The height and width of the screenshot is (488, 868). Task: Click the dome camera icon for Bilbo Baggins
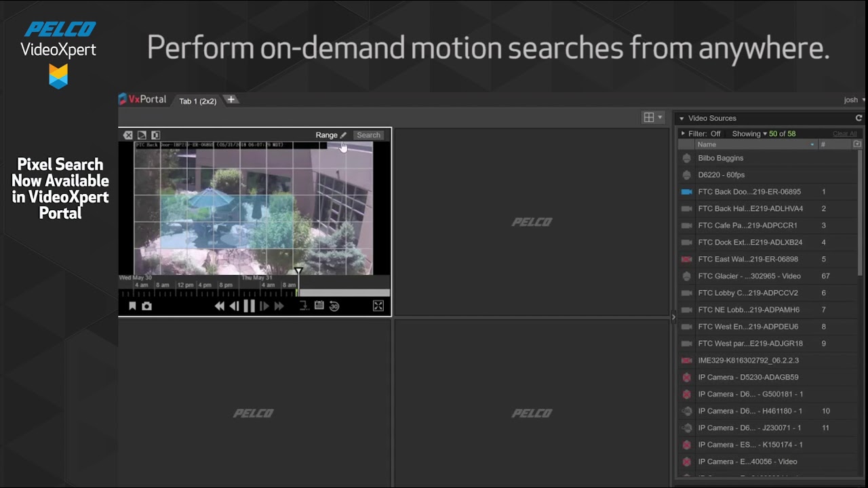tap(686, 158)
